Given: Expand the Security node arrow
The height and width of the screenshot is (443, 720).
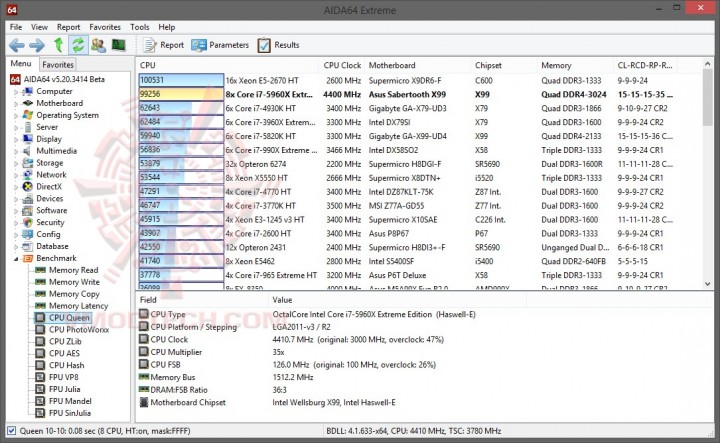Looking at the screenshot, I should (16, 223).
